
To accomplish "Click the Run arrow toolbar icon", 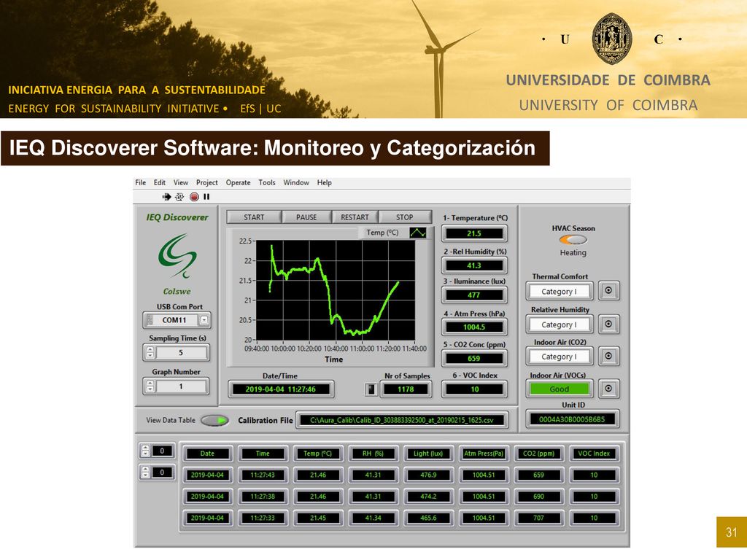I will tap(166, 197).
